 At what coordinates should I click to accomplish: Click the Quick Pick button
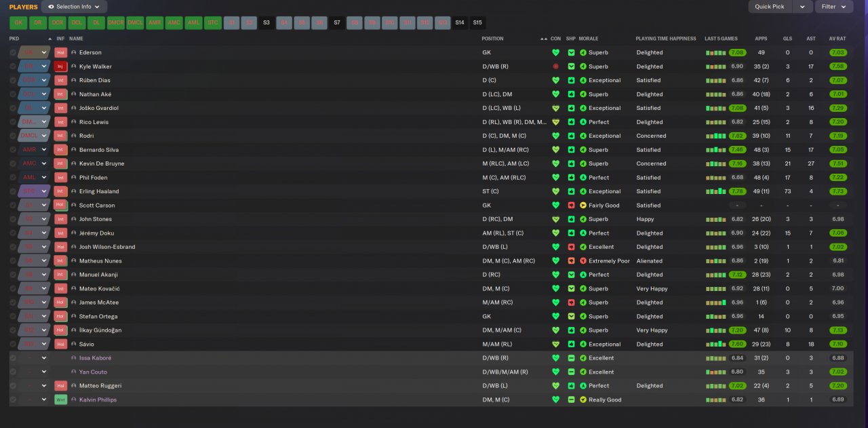tap(770, 7)
